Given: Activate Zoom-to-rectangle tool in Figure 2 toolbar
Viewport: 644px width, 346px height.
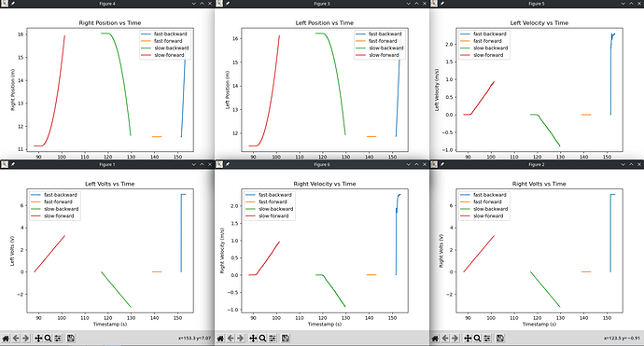Looking at the screenshot, I should point(477,339).
